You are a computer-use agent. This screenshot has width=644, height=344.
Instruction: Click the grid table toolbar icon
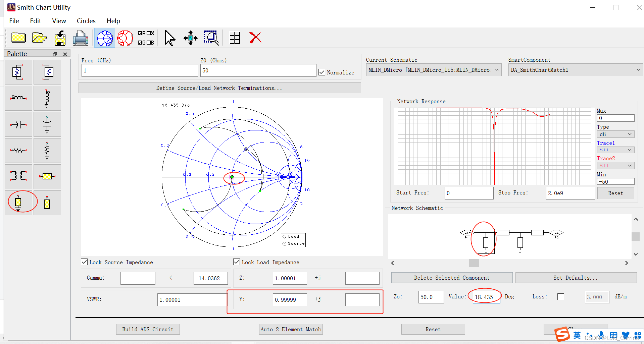pos(235,38)
